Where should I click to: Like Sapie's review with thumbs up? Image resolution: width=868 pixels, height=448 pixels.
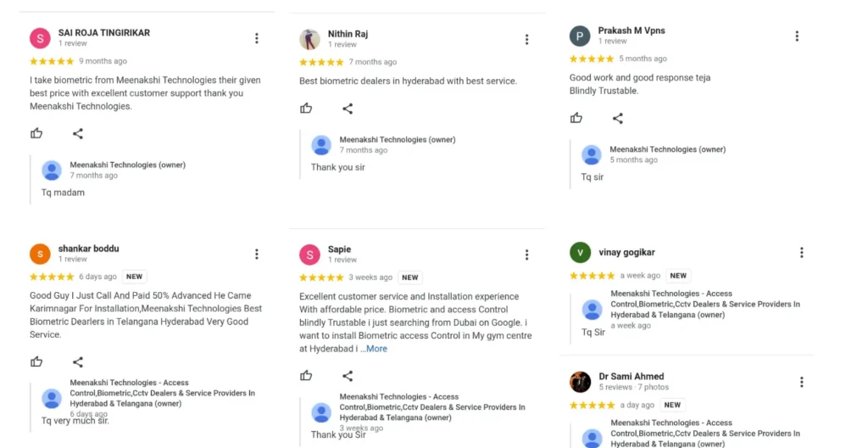306,376
